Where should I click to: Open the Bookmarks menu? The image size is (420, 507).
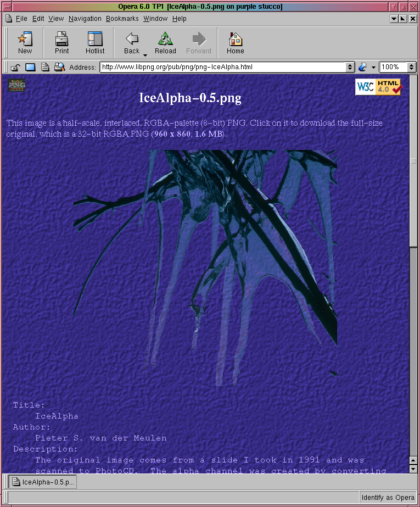click(122, 19)
